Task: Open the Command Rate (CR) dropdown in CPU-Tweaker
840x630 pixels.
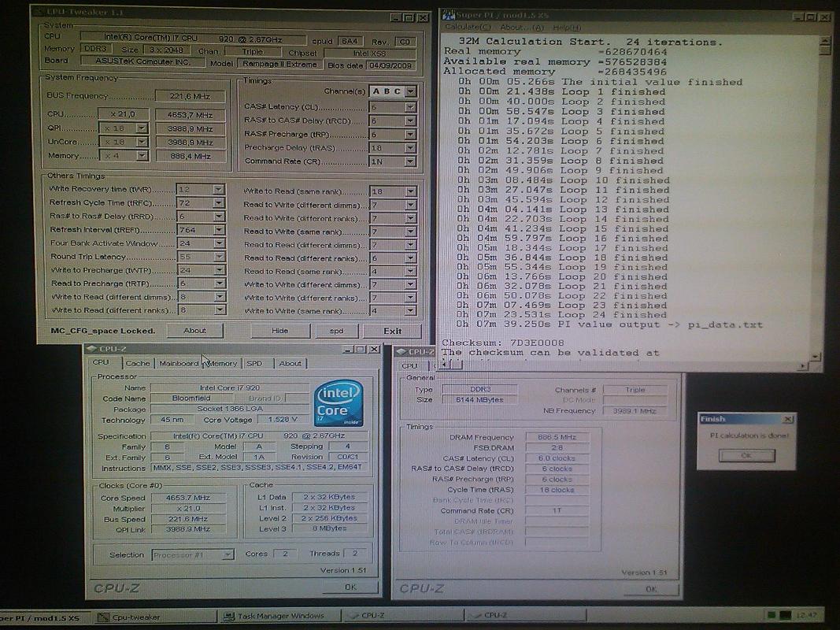Action: [x=410, y=161]
